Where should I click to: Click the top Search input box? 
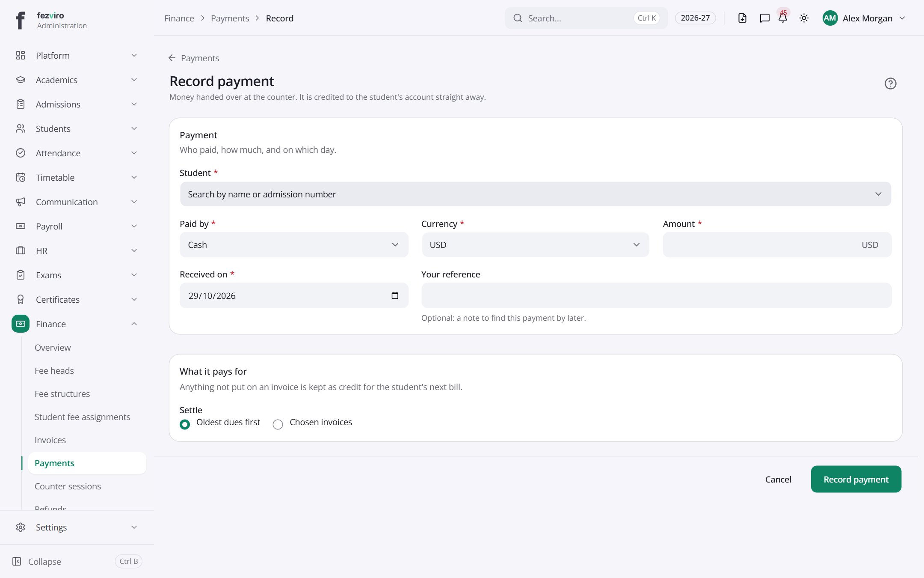click(586, 18)
